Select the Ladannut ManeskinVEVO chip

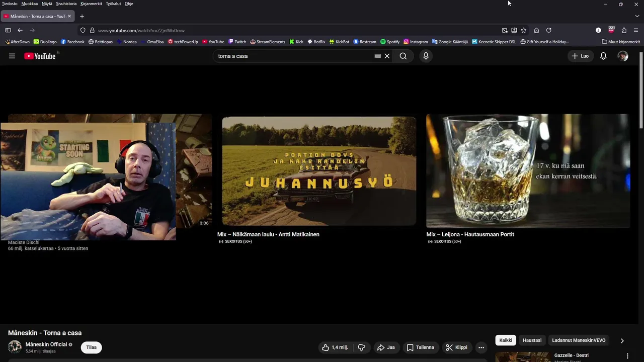[x=579, y=340]
